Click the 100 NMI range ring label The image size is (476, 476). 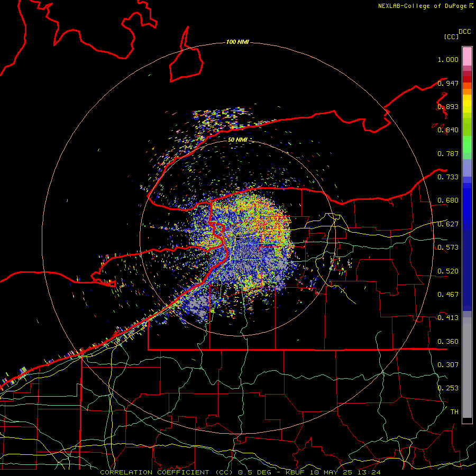click(237, 42)
